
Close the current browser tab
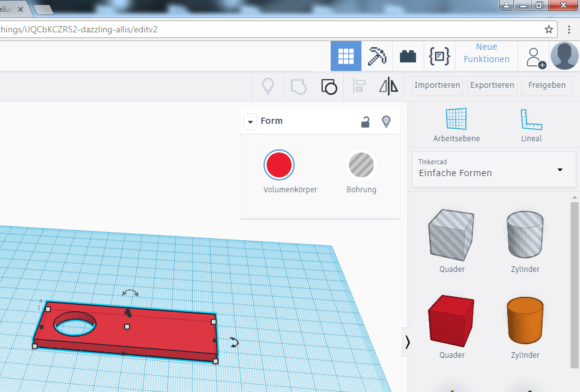[21, 9]
